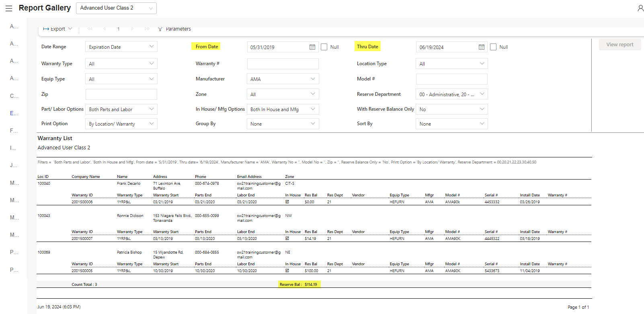The height and width of the screenshot is (314, 644).
Task: Click Count Total : 3 text
Action: click(x=84, y=285)
